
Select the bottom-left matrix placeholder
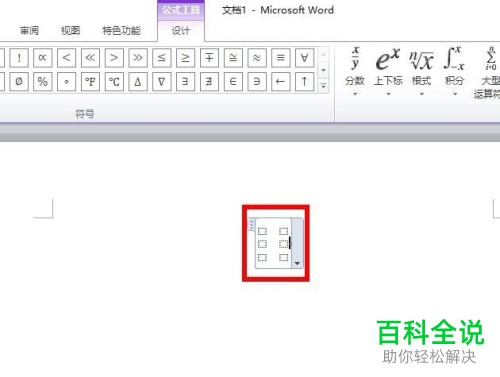pyautogui.click(x=262, y=257)
